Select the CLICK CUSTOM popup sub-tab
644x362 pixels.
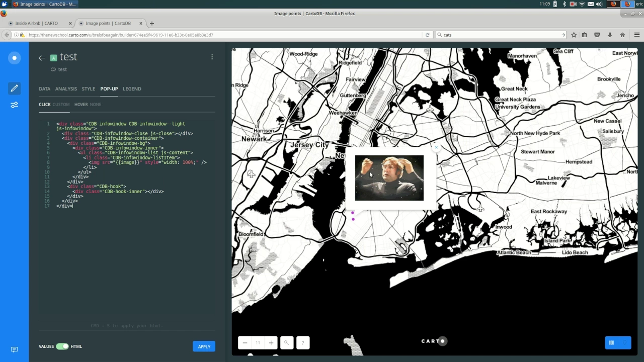tap(54, 105)
